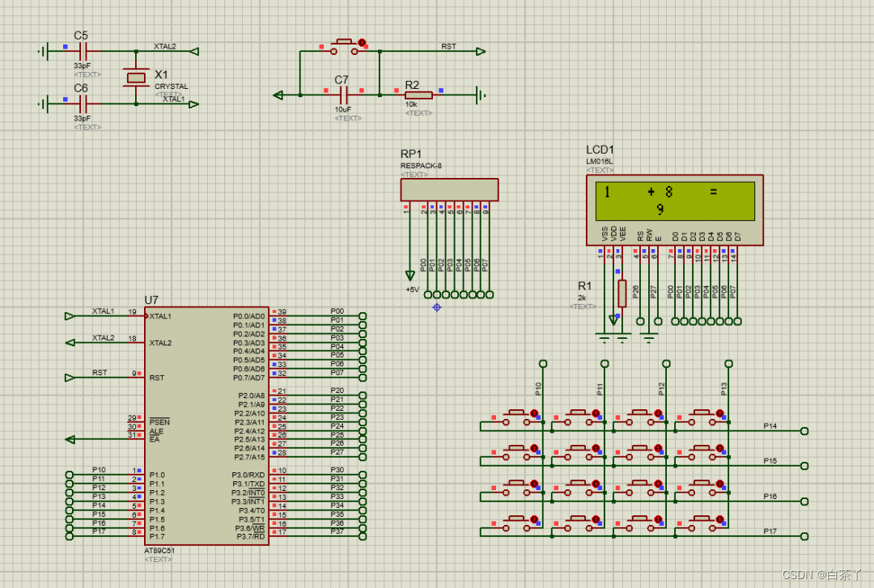Click the LM016L label under LCD1
Viewport: 874px width, 588px height.
click(x=599, y=162)
